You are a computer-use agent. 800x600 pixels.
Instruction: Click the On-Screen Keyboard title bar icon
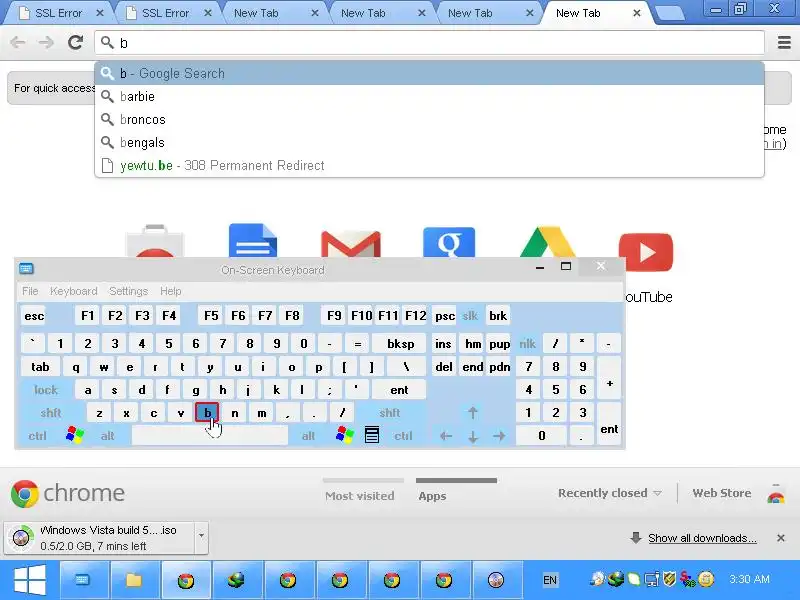(26, 268)
